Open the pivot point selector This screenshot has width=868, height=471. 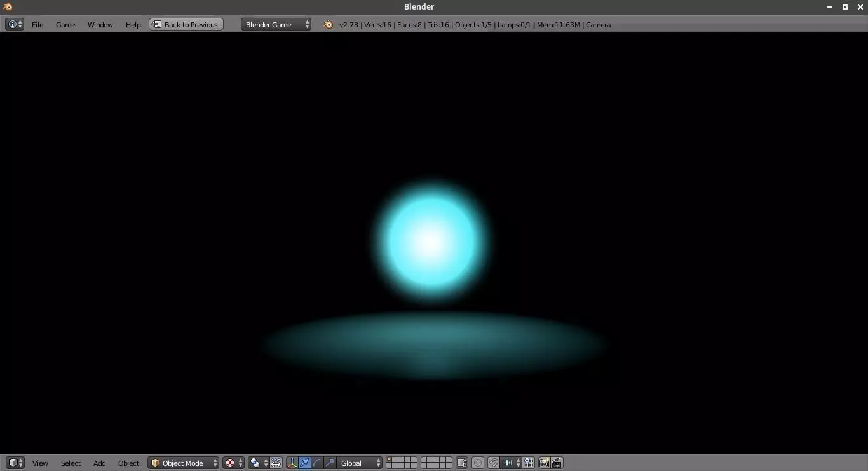(259, 463)
